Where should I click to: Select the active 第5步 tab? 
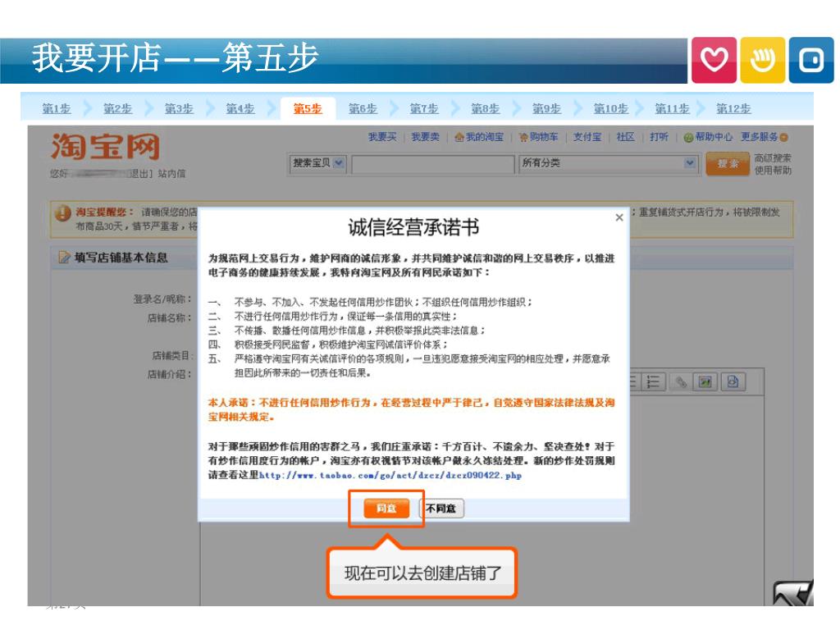(x=308, y=109)
